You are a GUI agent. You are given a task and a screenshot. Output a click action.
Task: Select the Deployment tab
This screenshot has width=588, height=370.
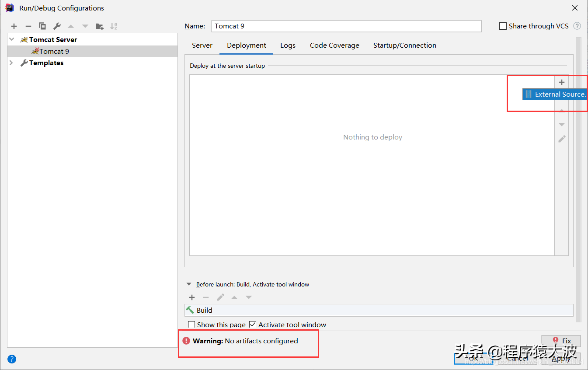247,45
